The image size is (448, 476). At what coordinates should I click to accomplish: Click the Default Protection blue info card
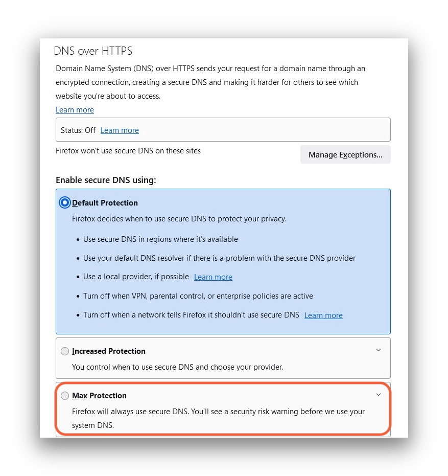pyautogui.click(x=223, y=261)
